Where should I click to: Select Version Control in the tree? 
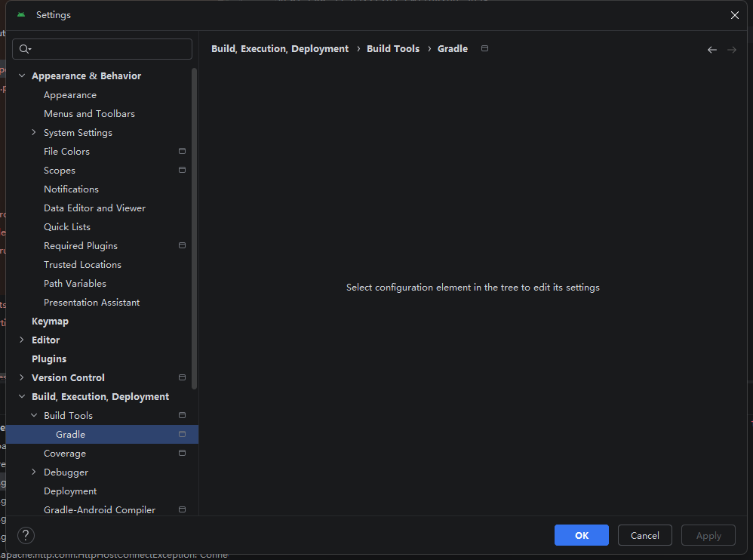click(68, 377)
